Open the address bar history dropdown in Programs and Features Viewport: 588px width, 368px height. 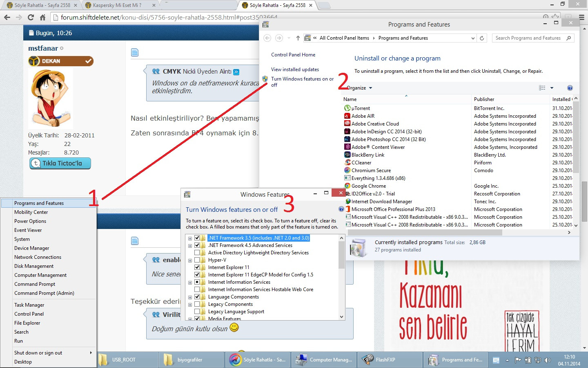(473, 38)
